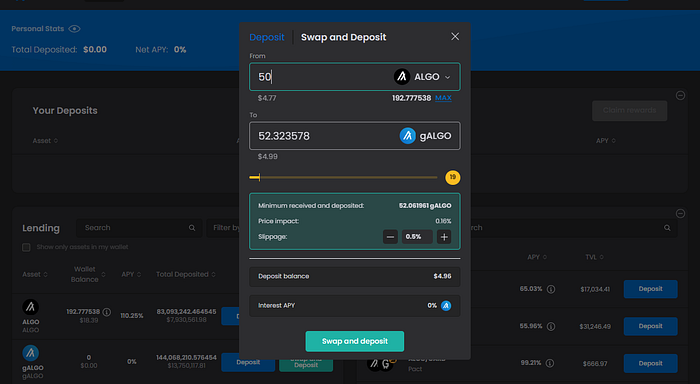
Task: Click the gALGO asset icon in Lending list
Action: coord(30,353)
